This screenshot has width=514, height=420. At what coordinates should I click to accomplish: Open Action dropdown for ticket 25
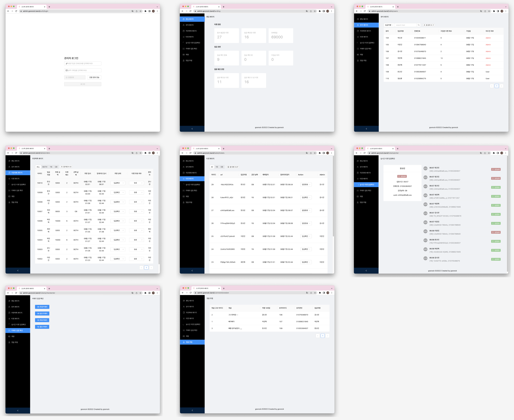(306, 236)
